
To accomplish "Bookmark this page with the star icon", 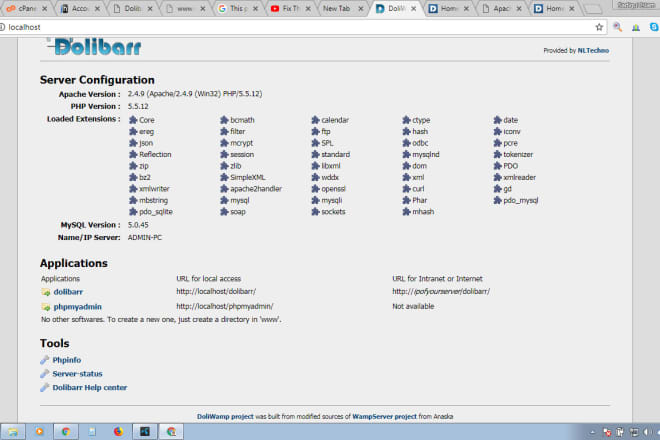I will (599, 27).
